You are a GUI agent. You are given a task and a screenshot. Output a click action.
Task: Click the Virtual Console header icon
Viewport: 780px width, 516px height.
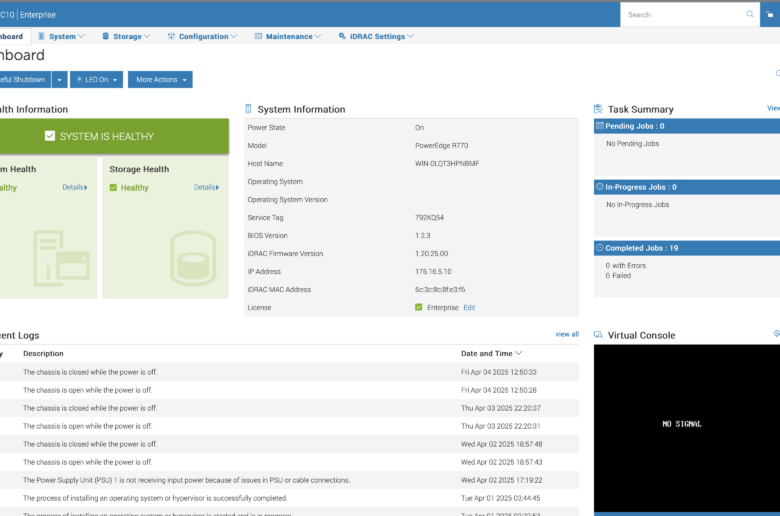[598, 335]
